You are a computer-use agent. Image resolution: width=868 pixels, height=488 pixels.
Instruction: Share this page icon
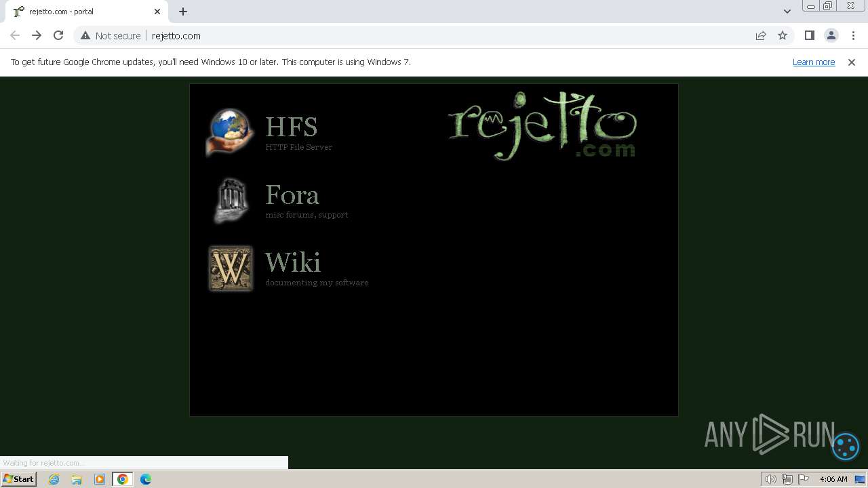click(761, 35)
